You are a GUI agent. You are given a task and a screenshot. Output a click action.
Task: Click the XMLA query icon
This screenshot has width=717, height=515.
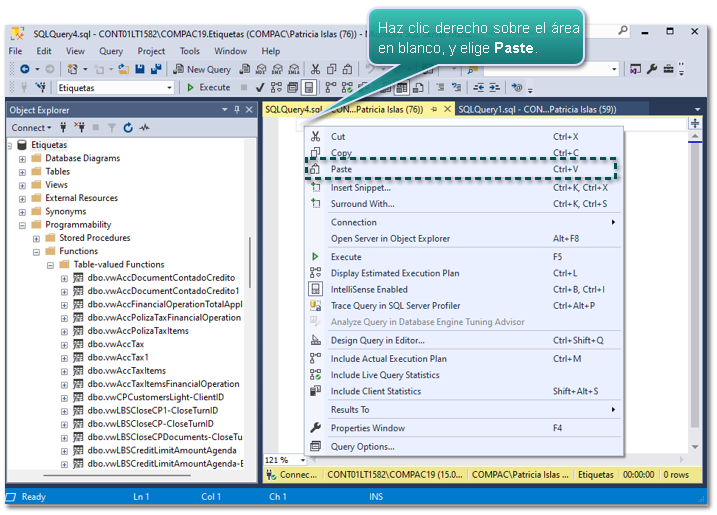[x=294, y=69]
